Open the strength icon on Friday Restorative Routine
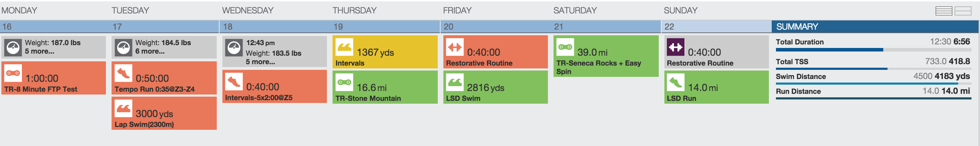The image size is (980, 146). pyautogui.click(x=455, y=47)
